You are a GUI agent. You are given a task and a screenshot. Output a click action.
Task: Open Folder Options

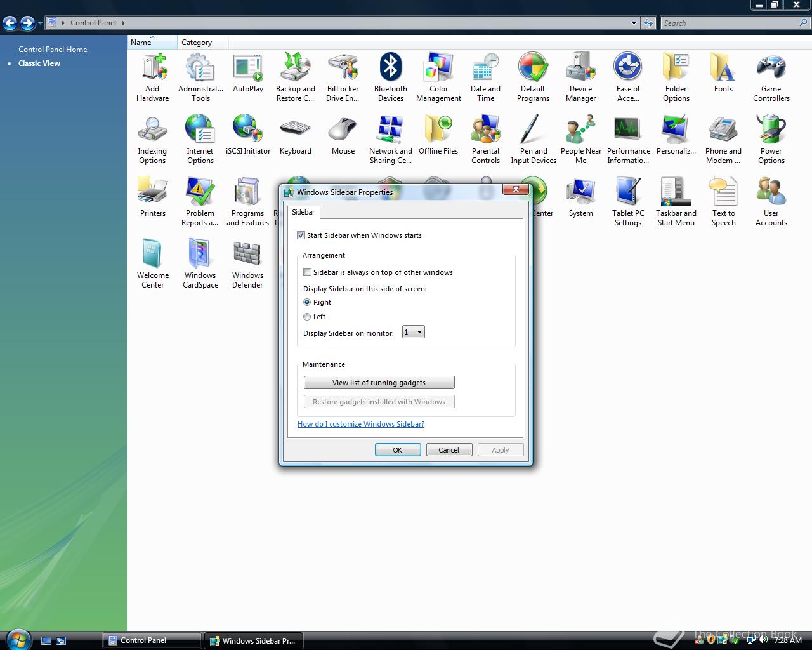pos(676,77)
